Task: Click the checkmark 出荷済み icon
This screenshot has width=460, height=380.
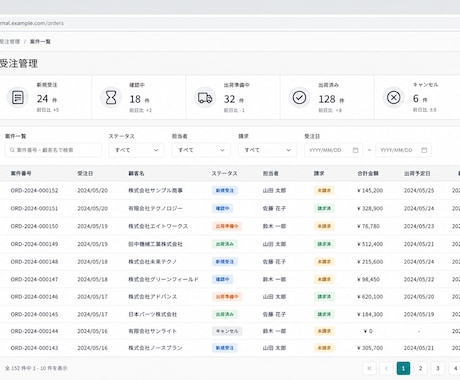Action: coord(299,98)
